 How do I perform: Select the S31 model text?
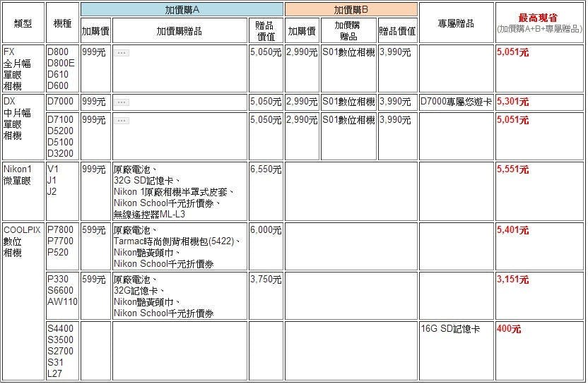(x=55, y=363)
